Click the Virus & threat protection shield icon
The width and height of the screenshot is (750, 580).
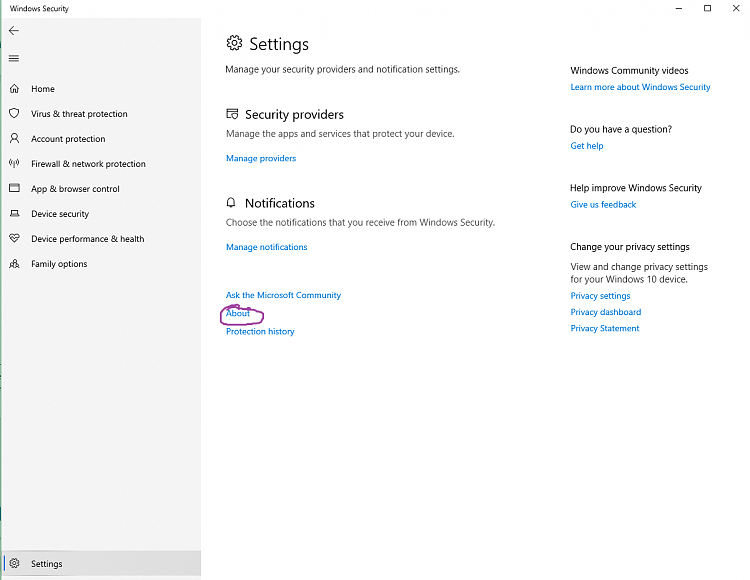tap(14, 113)
